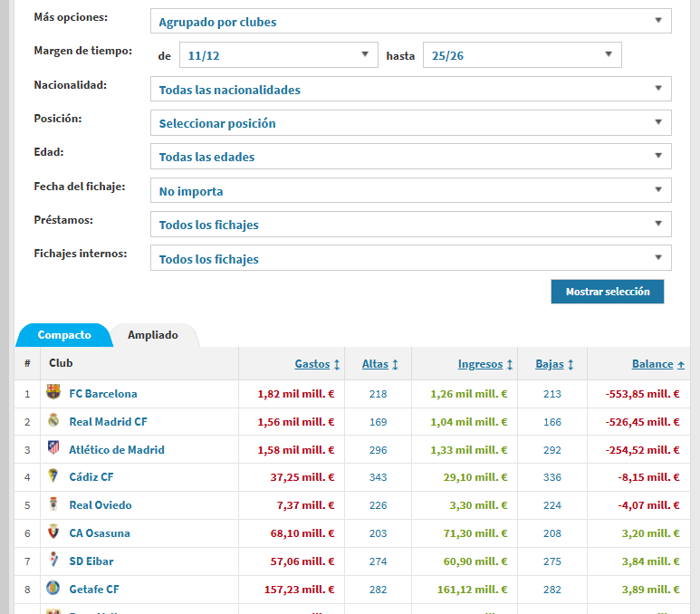The height and width of the screenshot is (614, 700).
Task: Click the ascending arrow beside Balance
Action: click(681, 364)
